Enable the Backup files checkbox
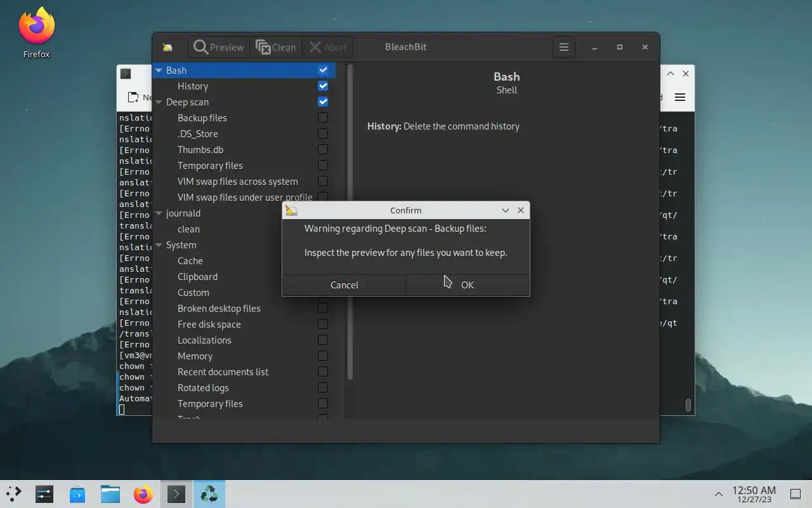The width and height of the screenshot is (812, 508). 323,117
